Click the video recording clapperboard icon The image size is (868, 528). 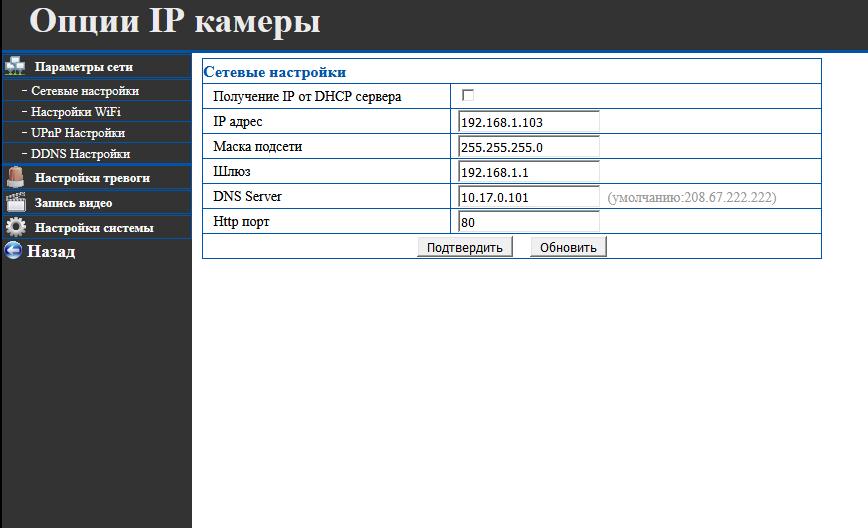pos(15,203)
